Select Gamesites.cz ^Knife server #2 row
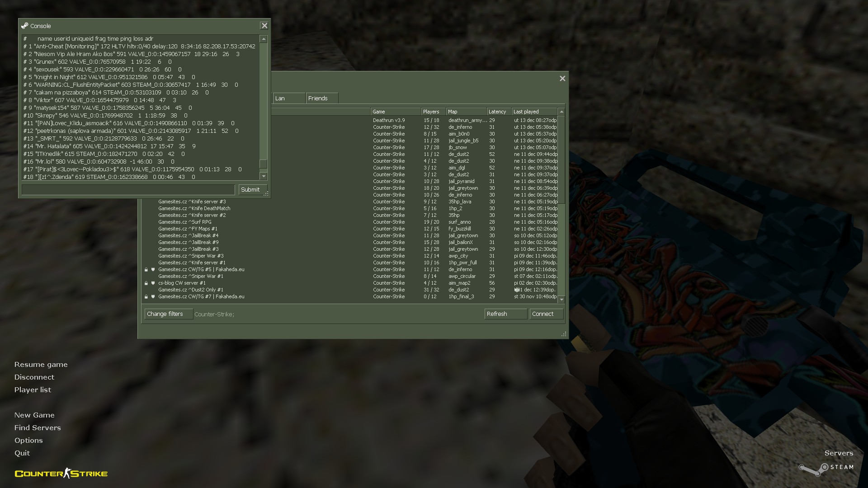This screenshot has width=868, height=488. click(x=350, y=216)
